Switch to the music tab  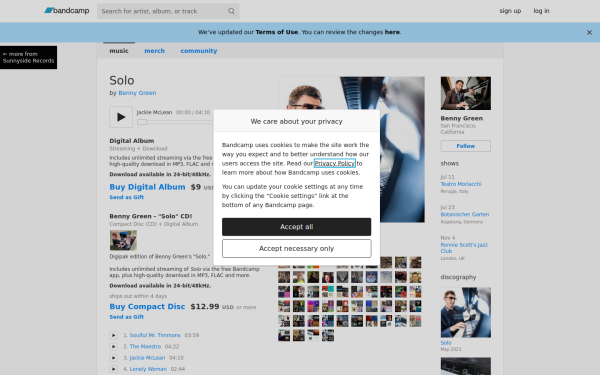[119, 51]
